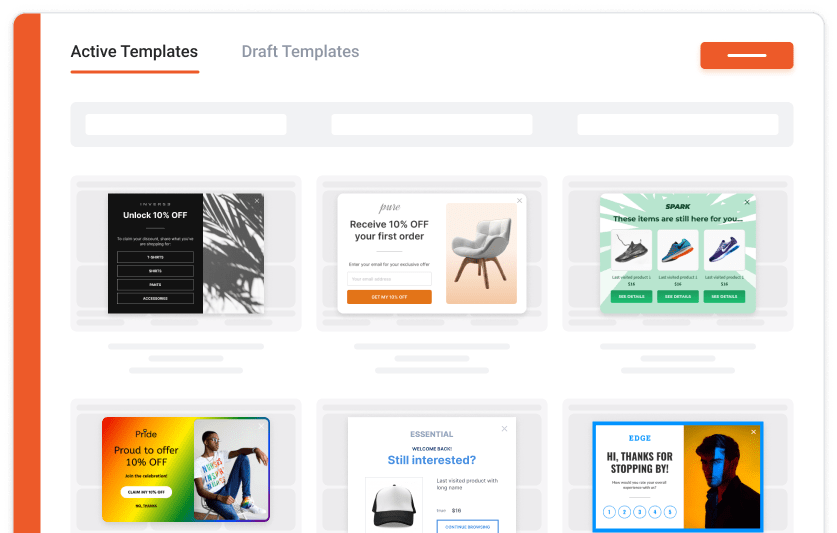Image resolution: width=837 pixels, height=533 pixels.
Task: Close the Spark items popup
Action: point(747,202)
